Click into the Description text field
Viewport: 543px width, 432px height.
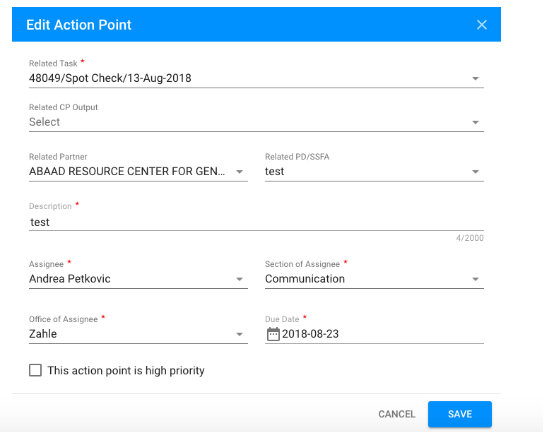tap(256, 222)
